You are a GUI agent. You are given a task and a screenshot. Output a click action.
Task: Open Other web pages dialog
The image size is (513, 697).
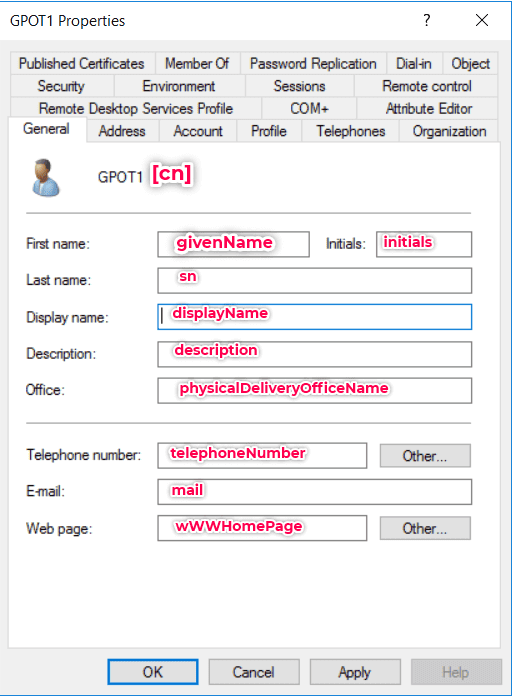click(x=425, y=528)
